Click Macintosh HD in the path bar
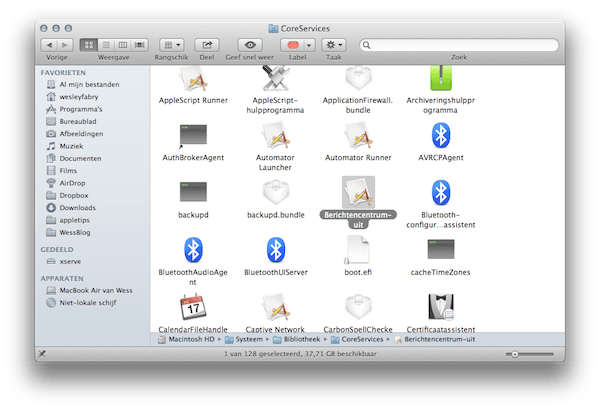 click(x=186, y=340)
